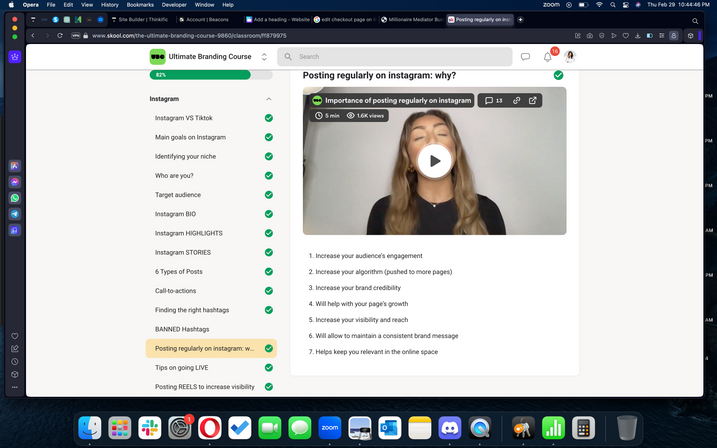
Task: Open user profile avatar menu
Action: point(570,57)
